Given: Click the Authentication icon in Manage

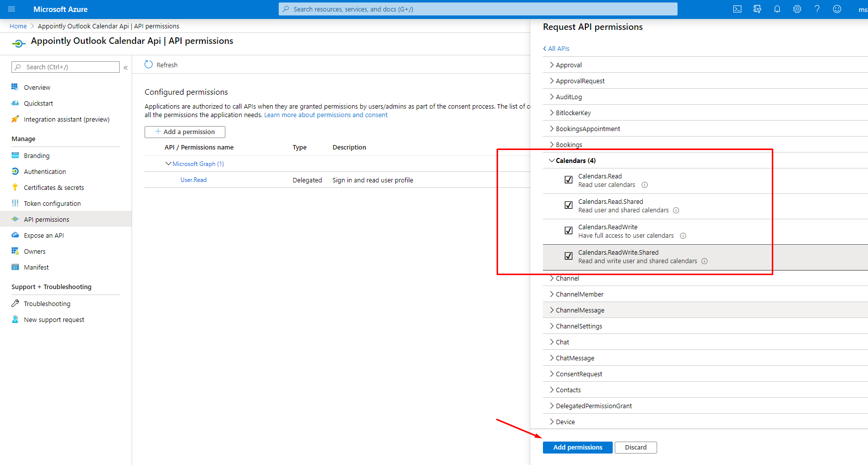Looking at the screenshot, I should pyautogui.click(x=15, y=171).
